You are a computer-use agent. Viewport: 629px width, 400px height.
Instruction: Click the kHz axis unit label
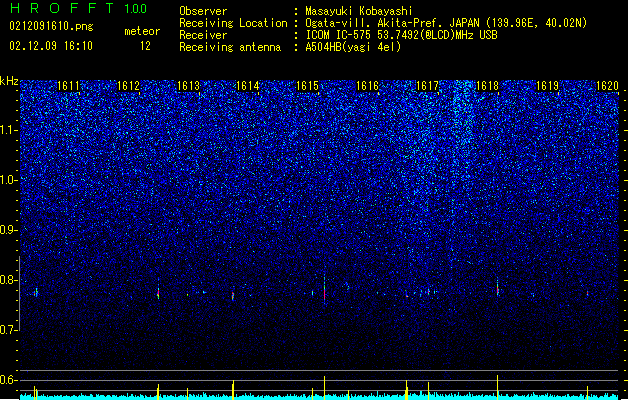point(9,81)
